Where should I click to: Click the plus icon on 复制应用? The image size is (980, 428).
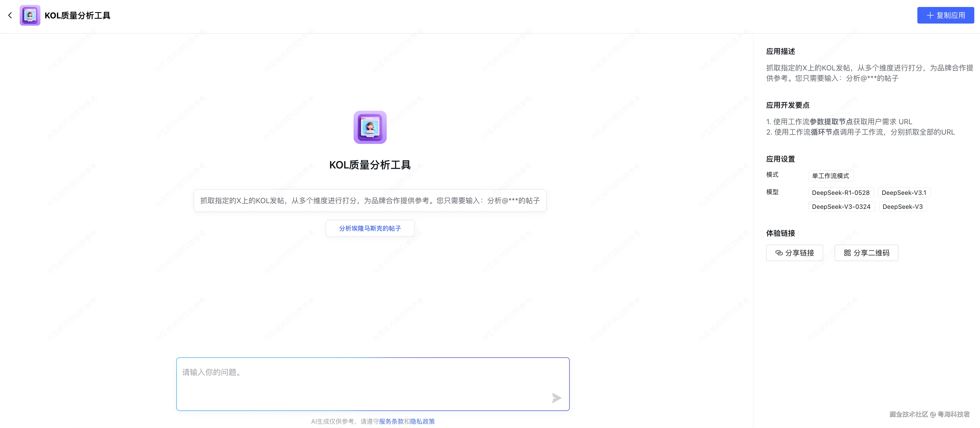(930, 15)
